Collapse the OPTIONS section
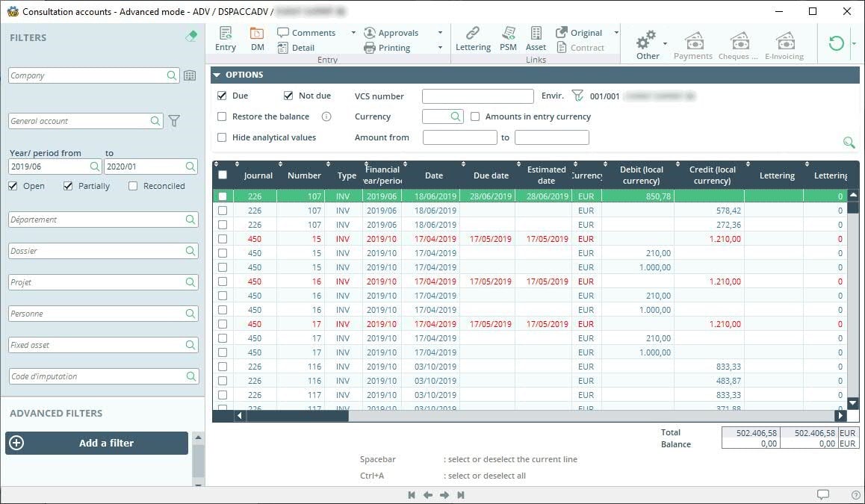 point(217,75)
